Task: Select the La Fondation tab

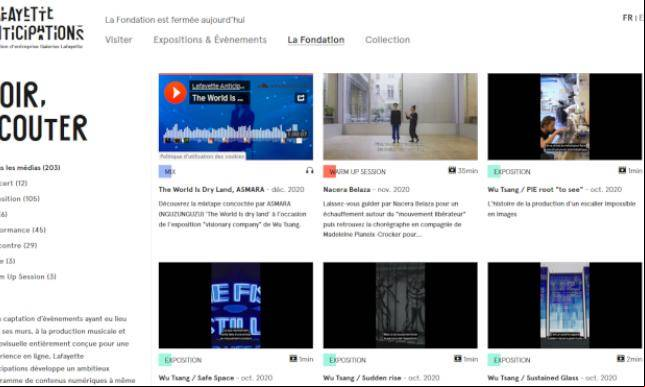Action: pos(316,40)
